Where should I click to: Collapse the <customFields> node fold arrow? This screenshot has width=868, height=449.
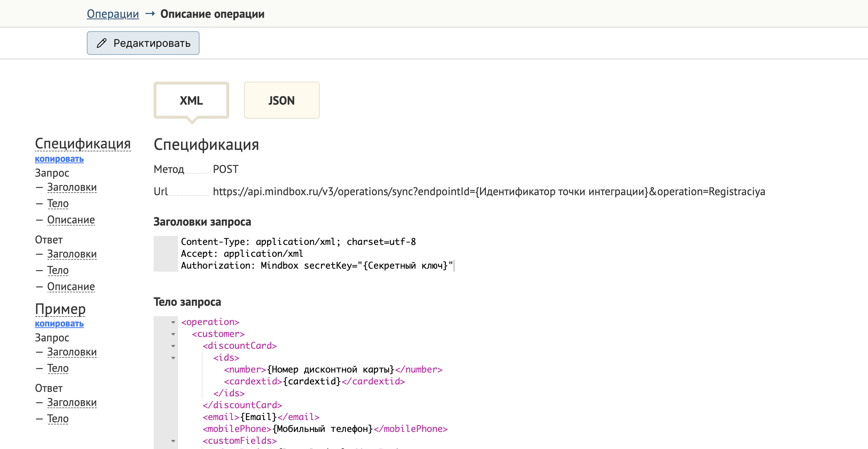(173, 441)
